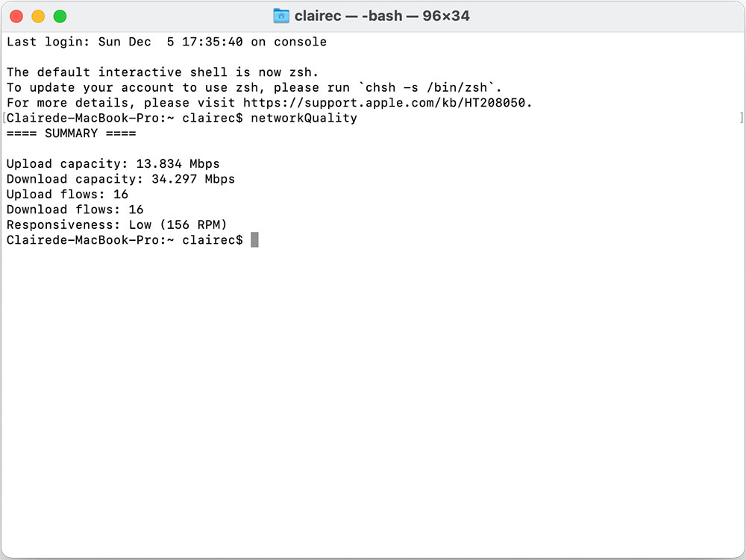Click the 'Last login' line at top
This screenshot has width=746, height=560.
tap(166, 42)
